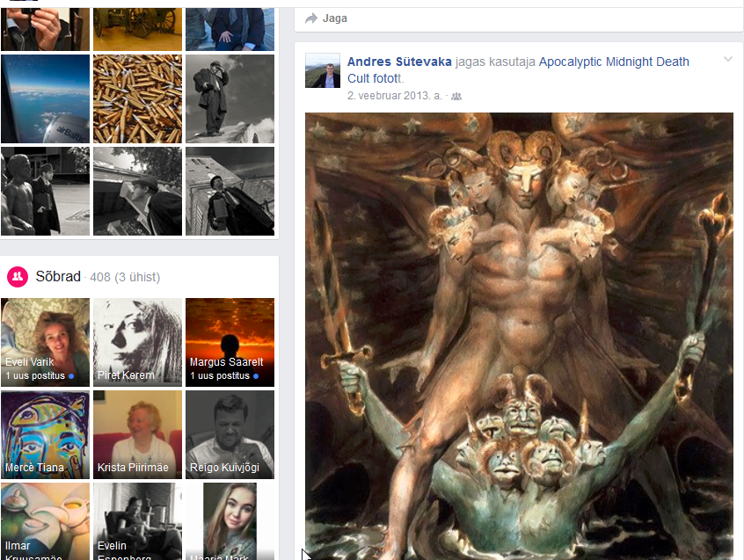Open the post options dropdown chevron
Screen dimensions: 744x560
(x=728, y=59)
